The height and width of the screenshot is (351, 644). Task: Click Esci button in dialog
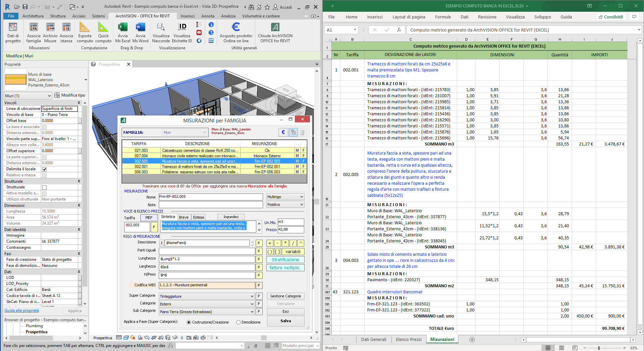tap(285, 311)
